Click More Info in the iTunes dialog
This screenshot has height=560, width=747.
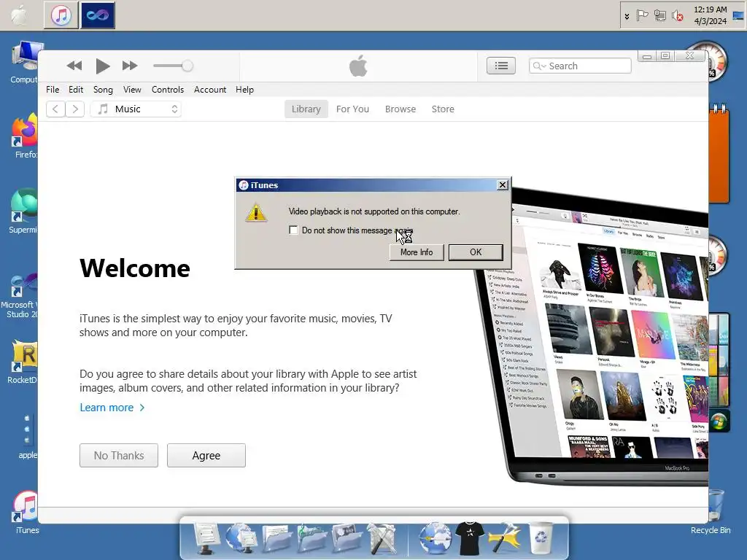point(417,252)
